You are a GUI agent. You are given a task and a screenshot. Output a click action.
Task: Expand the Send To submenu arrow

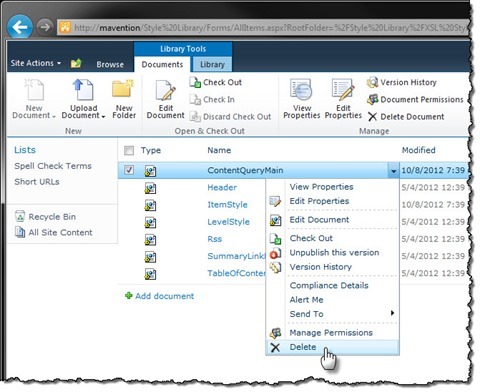[x=392, y=313]
